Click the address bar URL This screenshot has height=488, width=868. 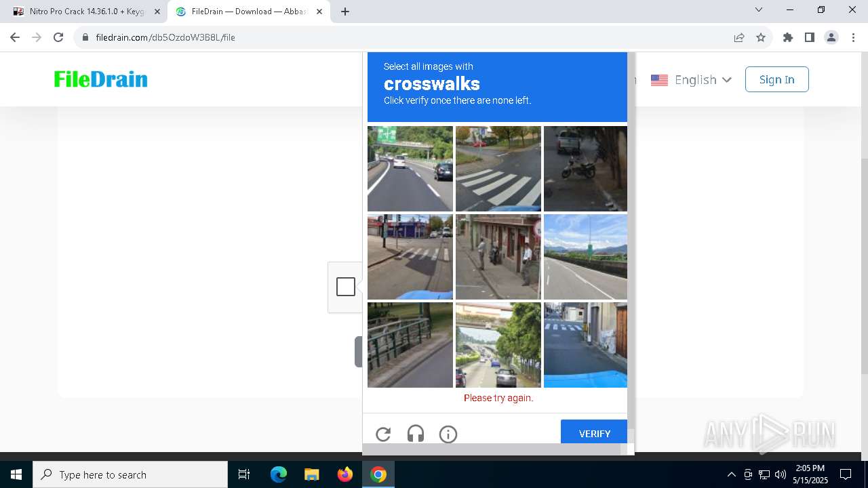click(x=165, y=37)
